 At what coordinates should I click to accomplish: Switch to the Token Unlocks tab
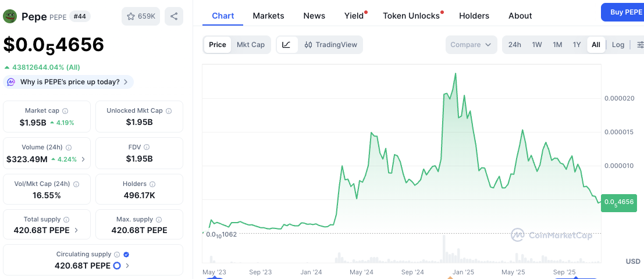pos(411,16)
